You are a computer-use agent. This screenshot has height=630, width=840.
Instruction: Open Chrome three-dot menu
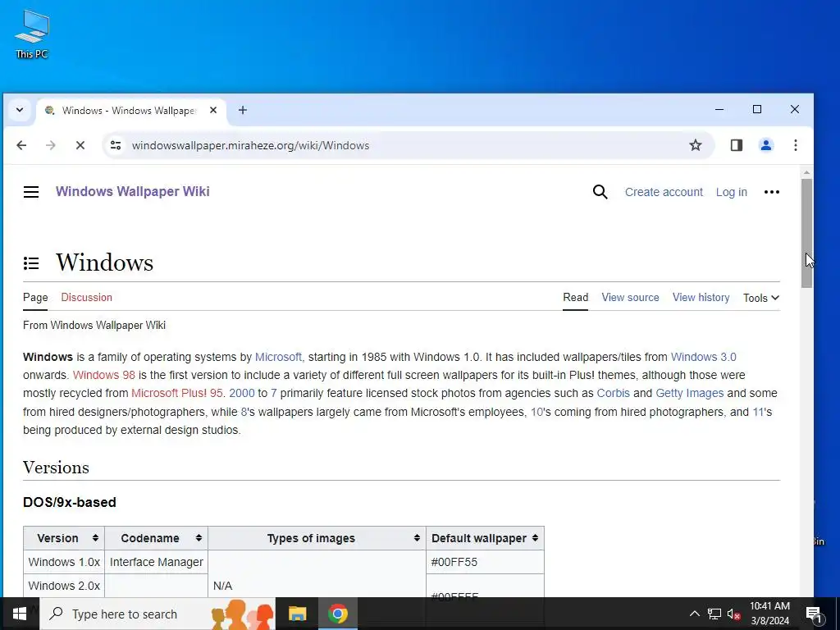(796, 145)
